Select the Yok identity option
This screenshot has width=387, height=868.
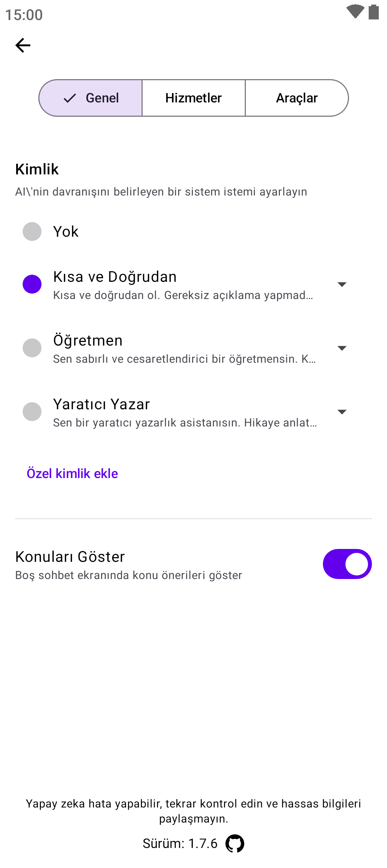pyautogui.click(x=32, y=232)
